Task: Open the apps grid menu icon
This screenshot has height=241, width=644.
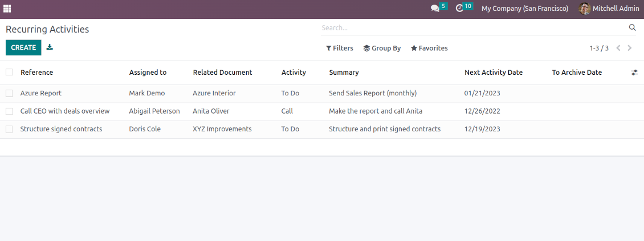Action: 7,9
